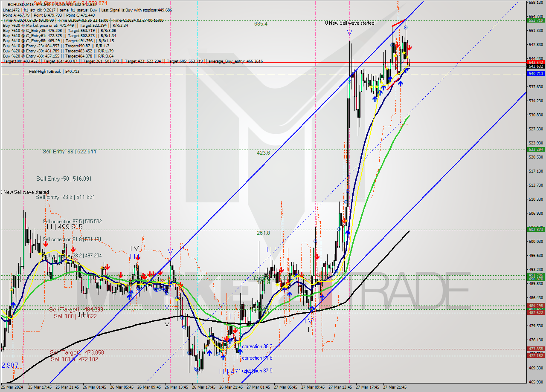
Task: Click the green 491.796 price tag
Action: point(536,275)
